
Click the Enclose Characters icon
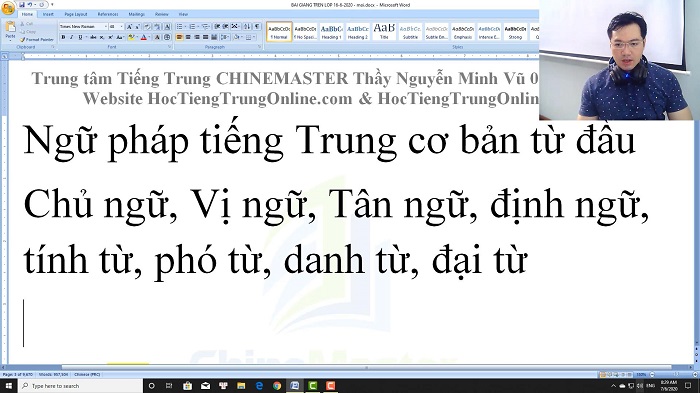(167, 38)
